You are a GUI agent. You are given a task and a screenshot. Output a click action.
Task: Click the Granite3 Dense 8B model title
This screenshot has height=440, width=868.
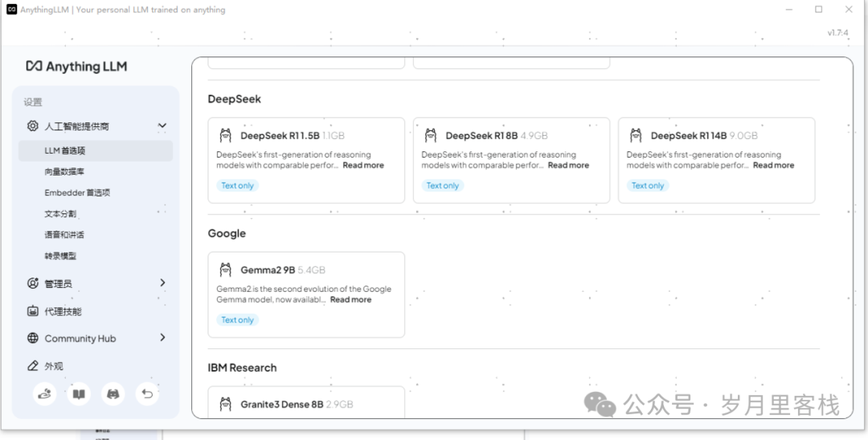282,405
